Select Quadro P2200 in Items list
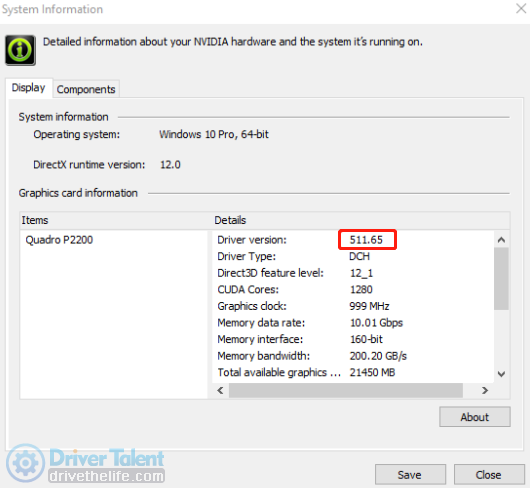The image size is (530, 488). pyautogui.click(x=59, y=240)
